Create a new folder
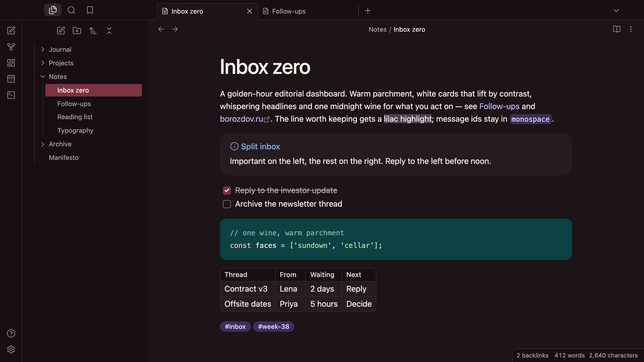The height and width of the screenshot is (362, 644). (x=77, y=31)
